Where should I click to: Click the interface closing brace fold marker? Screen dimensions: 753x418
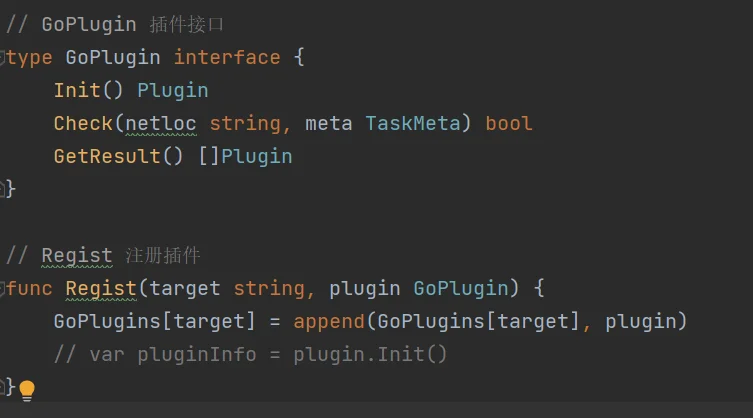click(x=2, y=189)
